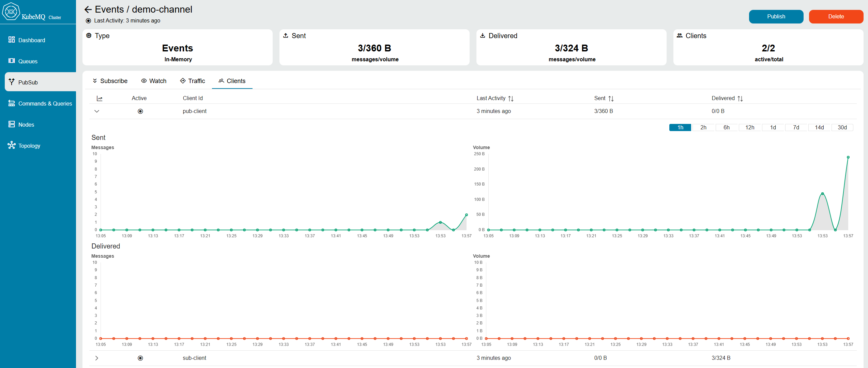Screen dimensions: 868x368
Task: Collapse the pub-client row chevron
Action: click(97, 111)
